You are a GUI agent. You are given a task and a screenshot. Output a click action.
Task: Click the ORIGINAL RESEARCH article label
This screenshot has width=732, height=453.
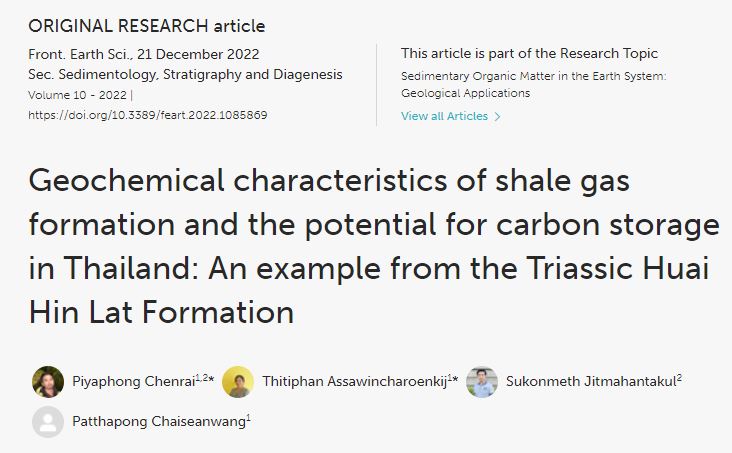click(147, 26)
